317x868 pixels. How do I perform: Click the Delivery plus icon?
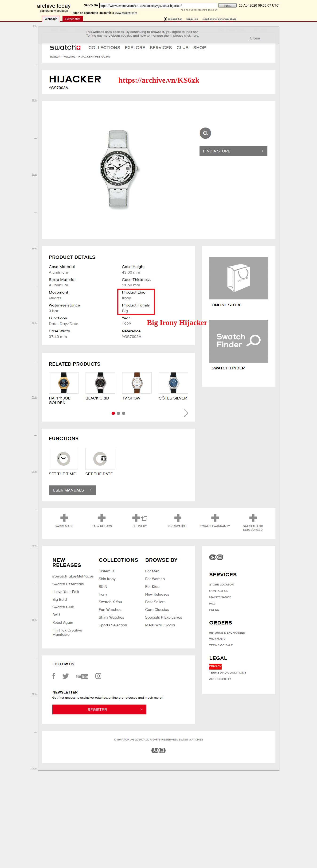(140, 518)
